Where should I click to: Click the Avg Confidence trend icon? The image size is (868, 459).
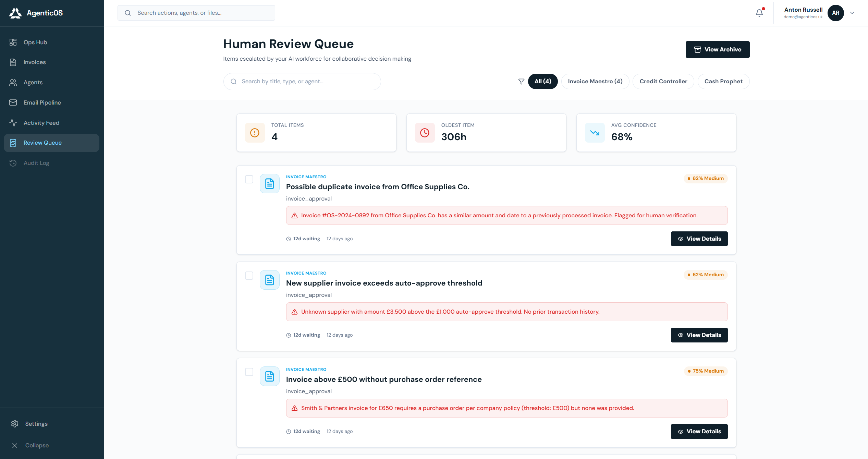pyautogui.click(x=595, y=133)
